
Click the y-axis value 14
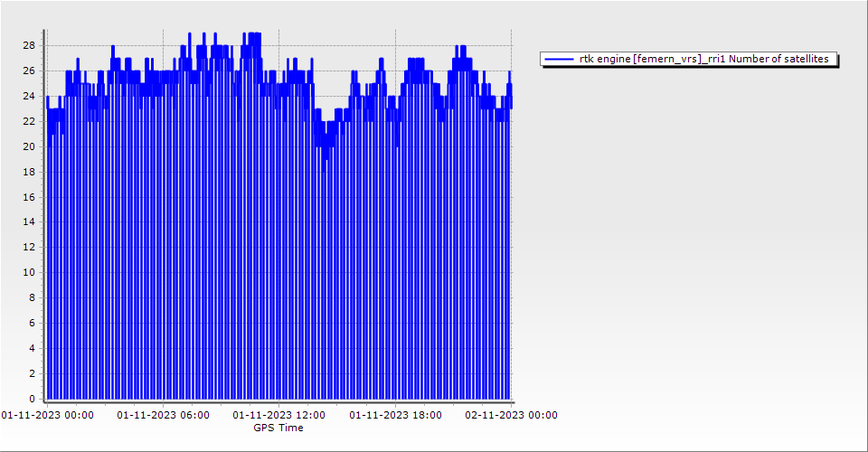[x=29, y=221]
